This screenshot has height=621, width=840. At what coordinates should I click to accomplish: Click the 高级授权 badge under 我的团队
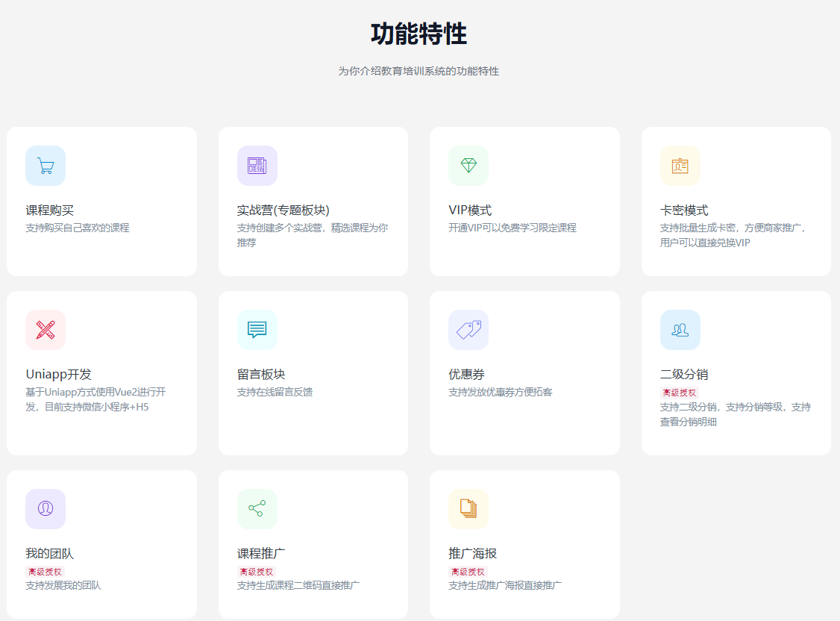45,572
